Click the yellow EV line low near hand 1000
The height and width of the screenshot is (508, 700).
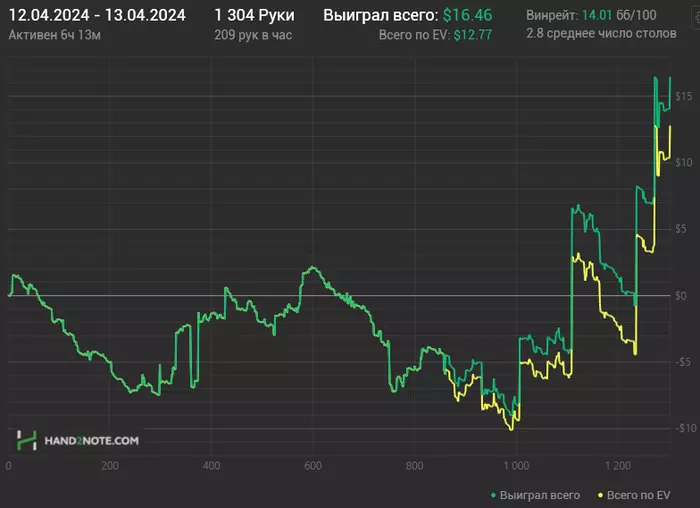pyautogui.click(x=511, y=429)
